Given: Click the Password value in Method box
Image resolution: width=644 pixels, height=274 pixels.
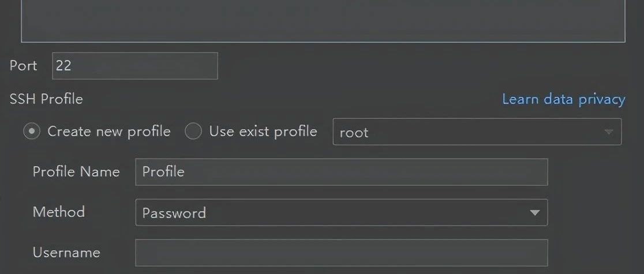Looking at the screenshot, I should [174, 213].
